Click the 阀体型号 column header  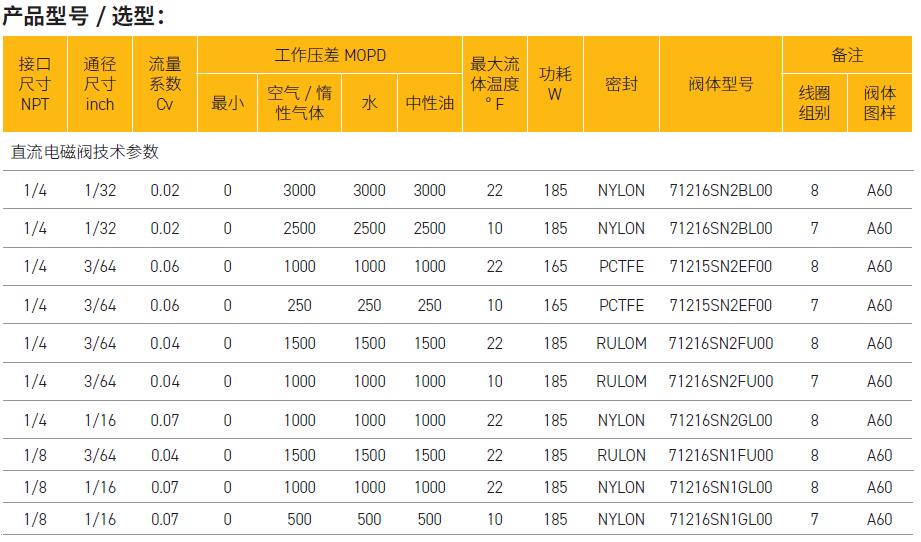coord(721,84)
